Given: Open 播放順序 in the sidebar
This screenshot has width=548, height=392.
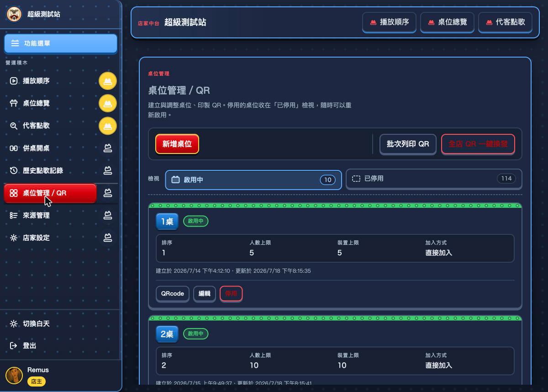Looking at the screenshot, I should tap(50, 81).
